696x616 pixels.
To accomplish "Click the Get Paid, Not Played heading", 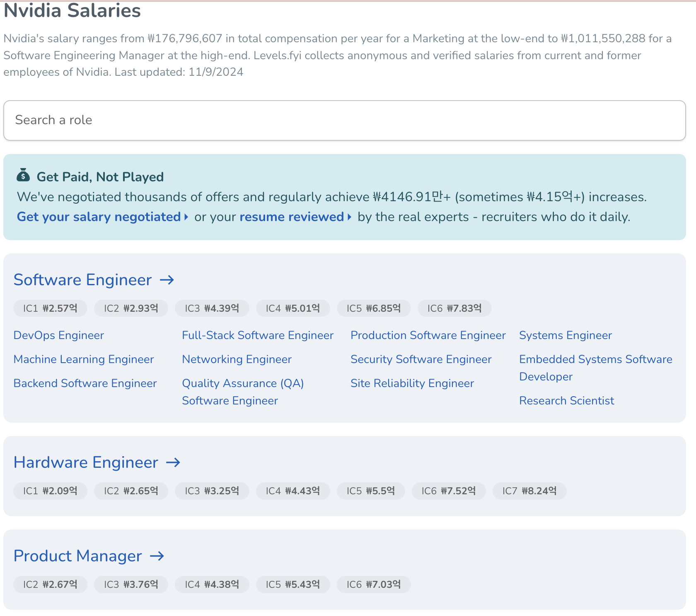I will click(100, 177).
